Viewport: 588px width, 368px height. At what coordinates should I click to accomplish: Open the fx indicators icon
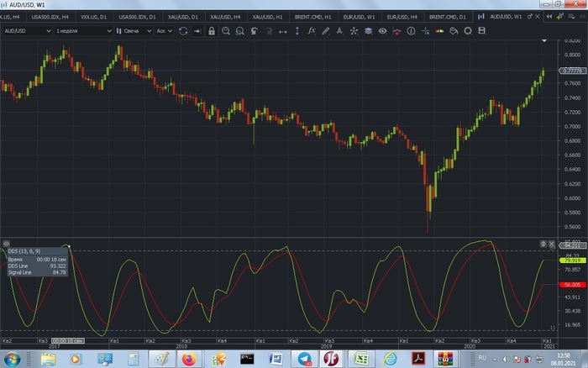[312, 31]
